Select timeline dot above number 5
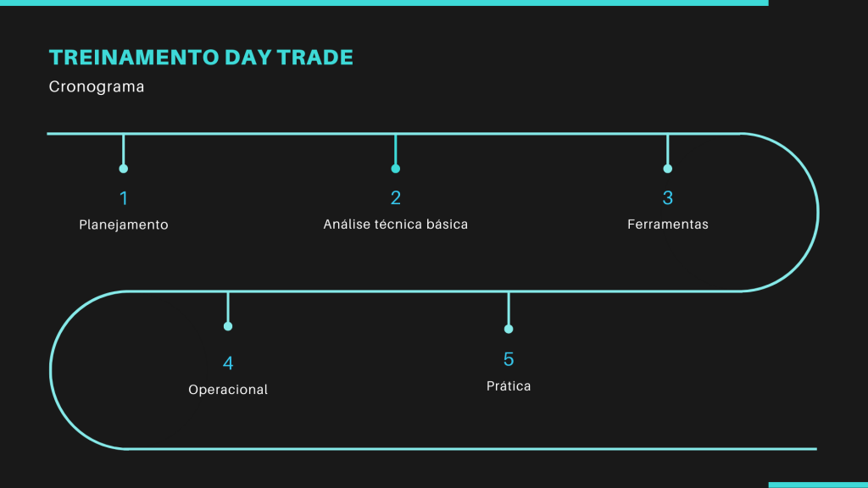This screenshot has width=868, height=488. tap(509, 330)
